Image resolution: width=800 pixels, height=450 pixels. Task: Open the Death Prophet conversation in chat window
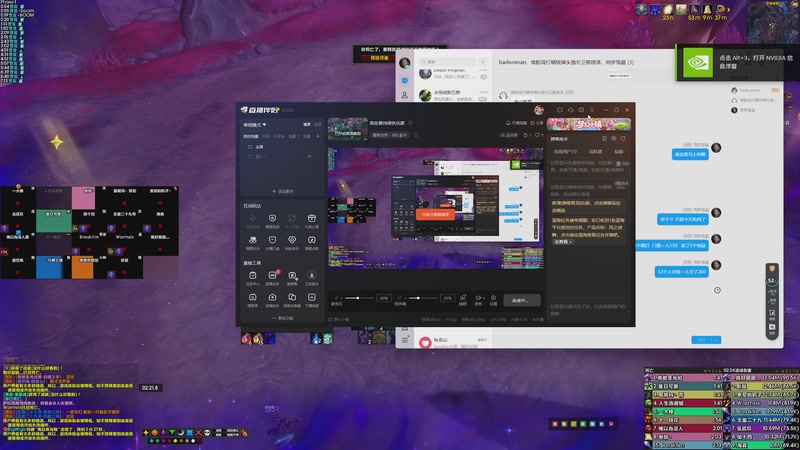453,74
